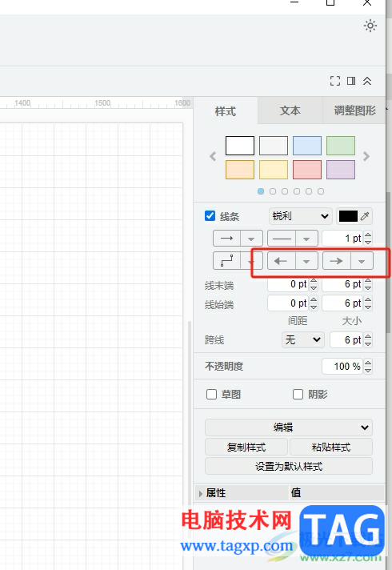Viewport: 392px width, 570px height.
Task: Open the 编辑 edit dropdown
Action: [x=289, y=427]
